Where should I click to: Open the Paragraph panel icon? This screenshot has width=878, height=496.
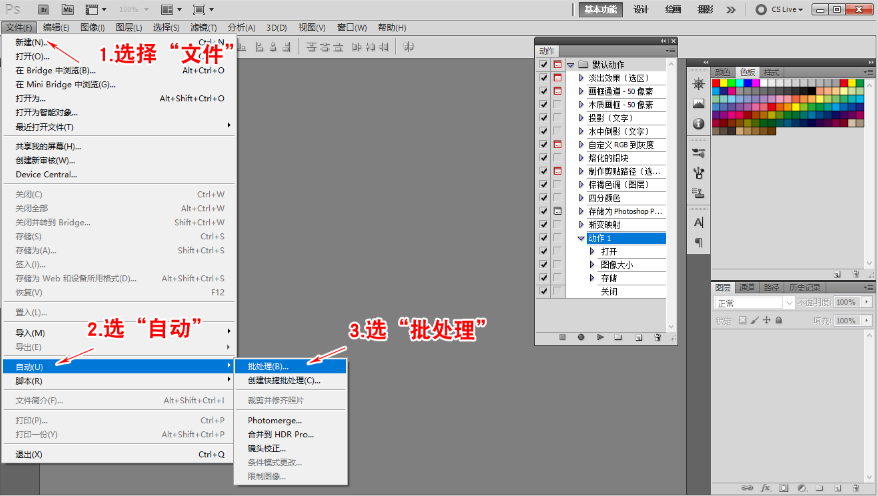coord(698,242)
